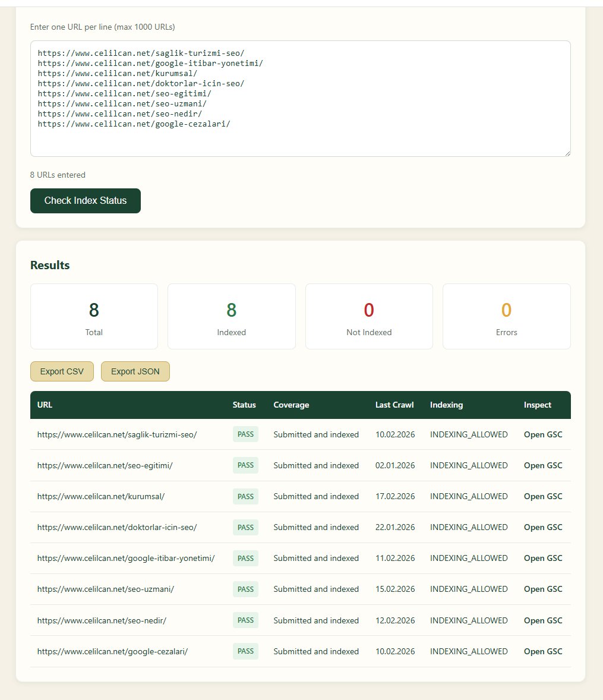
Task: Click PASS badge in kurumsal row
Action: click(245, 496)
